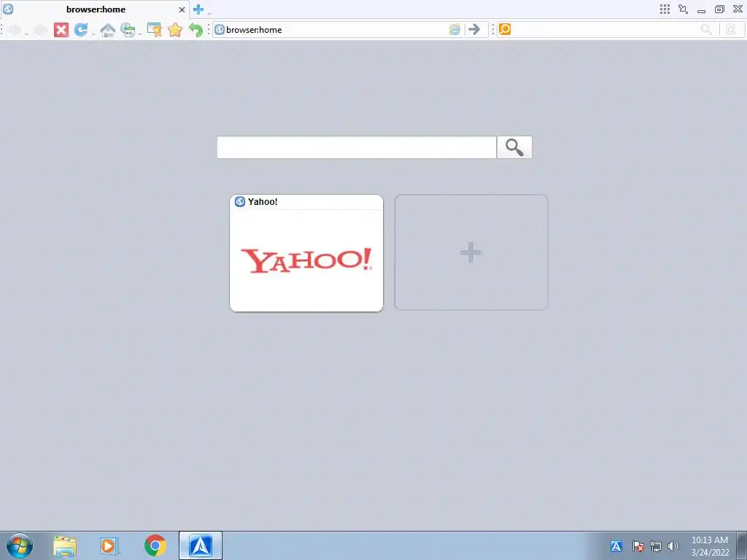Open the History icon with clock and calendar
Image resolution: width=747 pixels, height=560 pixels.
[x=128, y=29]
